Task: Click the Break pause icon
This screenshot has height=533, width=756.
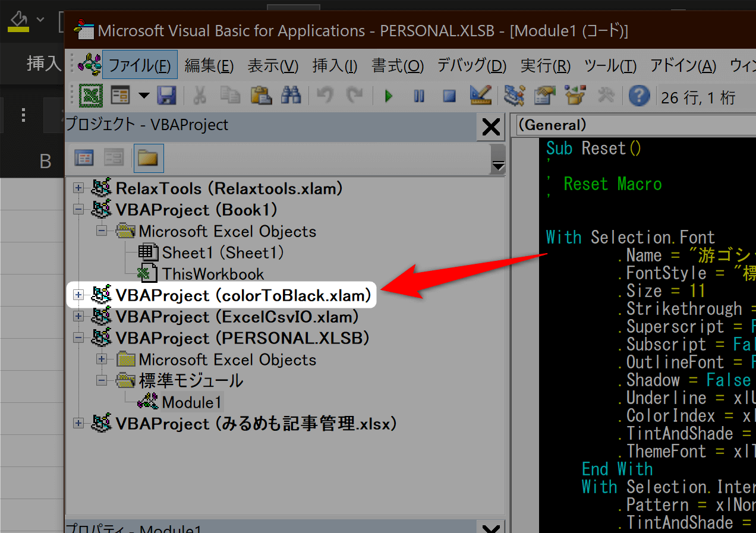Action: (419, 96)
